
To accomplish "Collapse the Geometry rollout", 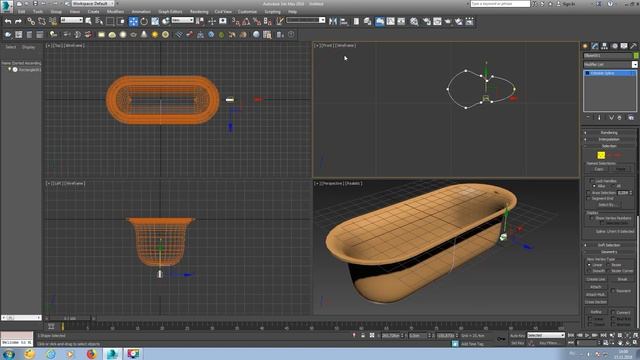I will click(x=609, y=252).
